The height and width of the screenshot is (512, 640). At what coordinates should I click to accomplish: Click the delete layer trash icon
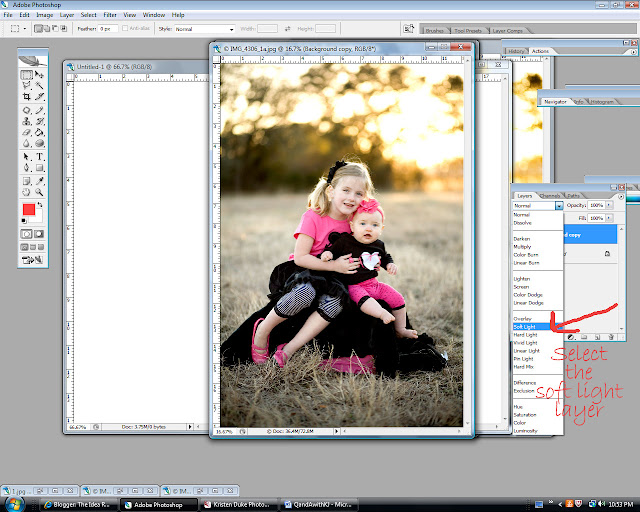(x=611, y=337)
